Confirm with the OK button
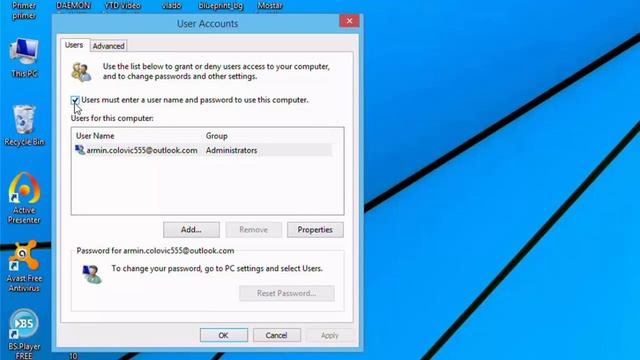The width and height of the screenshot is (640, 360). [224, 335]
